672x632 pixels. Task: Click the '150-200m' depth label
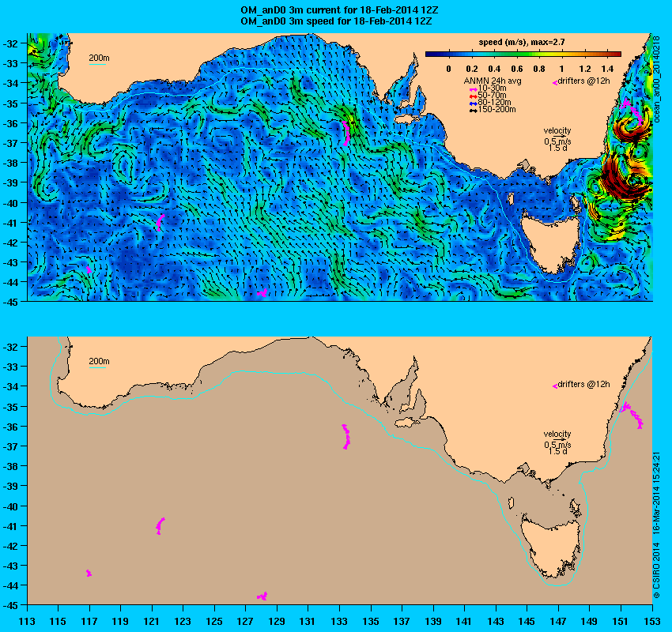[x=496, y=110]
